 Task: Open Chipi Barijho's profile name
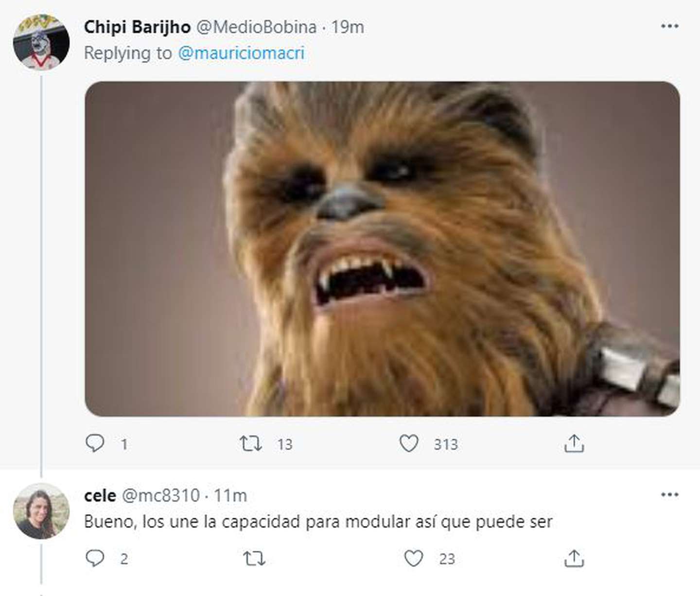click(137, 27)
